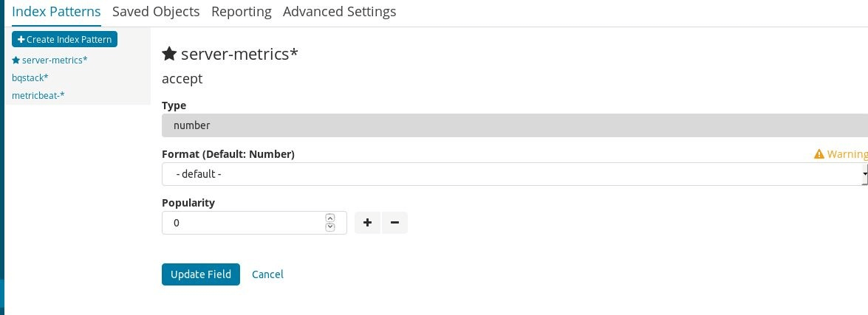
Task: Open the Advanced Settings tab
Action: pos(339,12)
